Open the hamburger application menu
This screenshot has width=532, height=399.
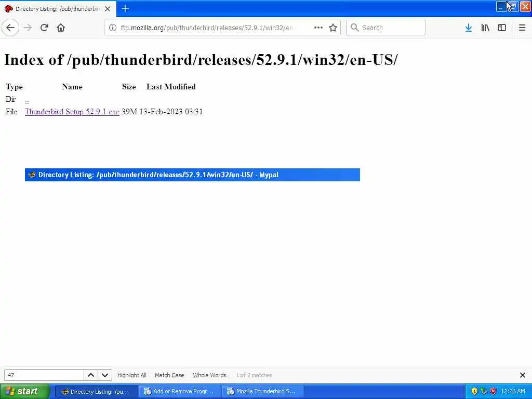click(x=522, y=28)
